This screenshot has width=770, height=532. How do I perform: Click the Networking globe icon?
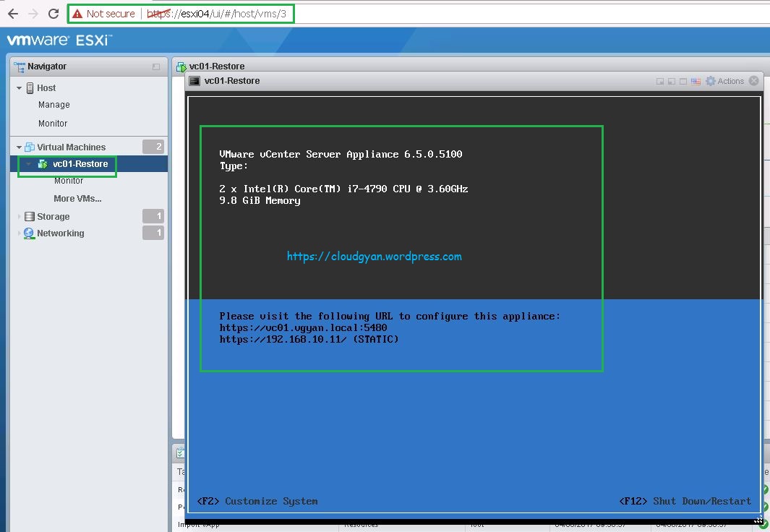pyautogui.click(x=29, y=233)
